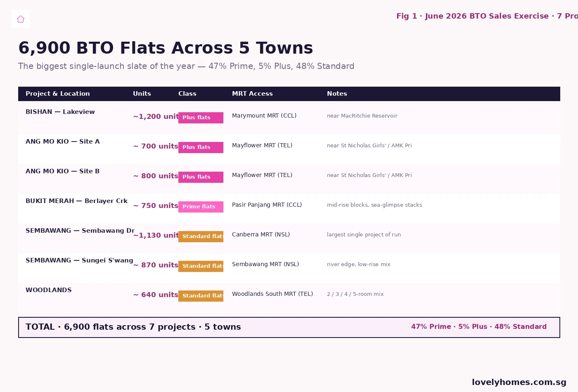
Task: Click Standard flats badge in Sungei S'wang row
Action: tap(201, 266)
